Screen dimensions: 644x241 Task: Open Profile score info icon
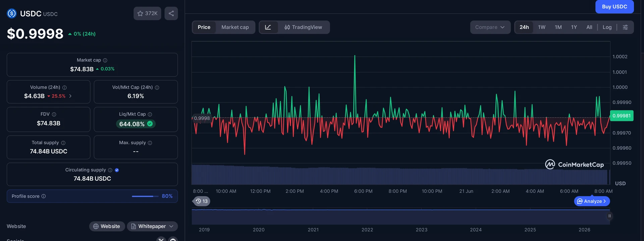[x=43, y=196]
